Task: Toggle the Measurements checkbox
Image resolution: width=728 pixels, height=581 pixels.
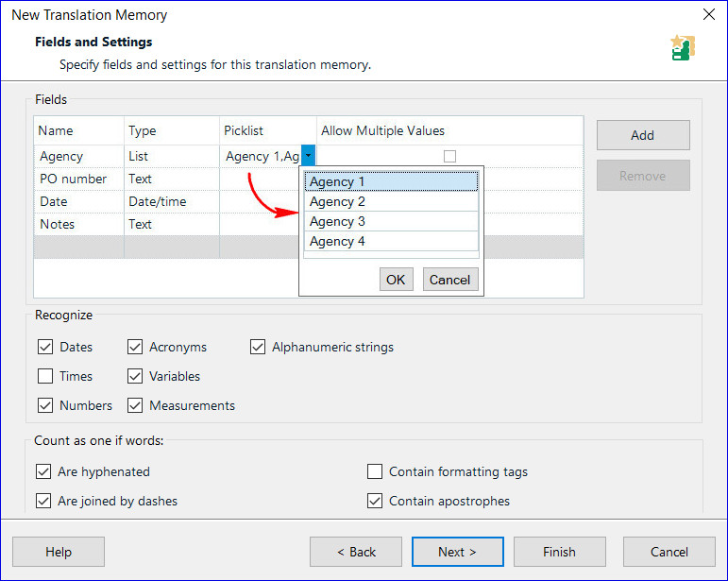Action: (x=135, y=405)
